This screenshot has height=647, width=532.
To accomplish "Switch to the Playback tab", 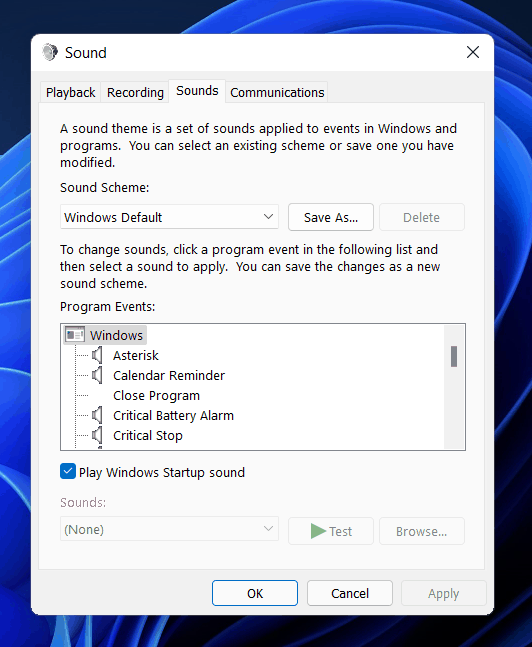I will tap(71, 92).
